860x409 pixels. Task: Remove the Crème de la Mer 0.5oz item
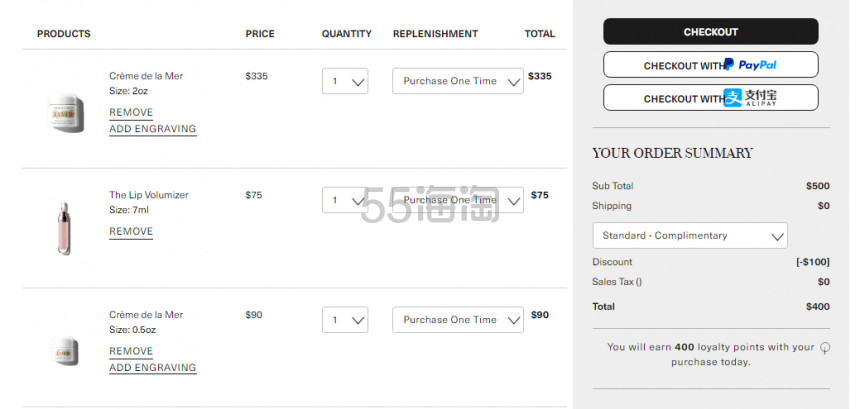131,351
